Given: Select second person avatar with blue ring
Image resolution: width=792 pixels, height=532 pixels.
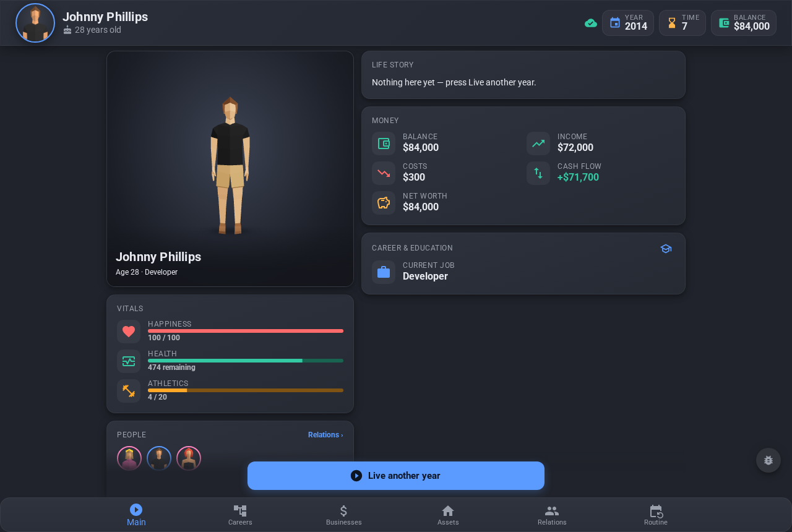Looking at the screenshot, I should 159,458.
